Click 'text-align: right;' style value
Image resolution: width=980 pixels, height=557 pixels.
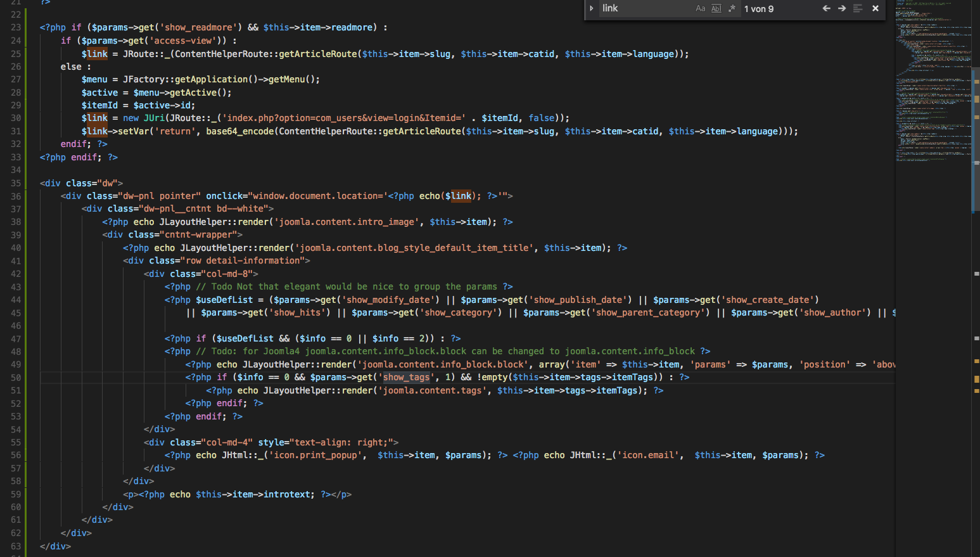click(x=344, y=442)
